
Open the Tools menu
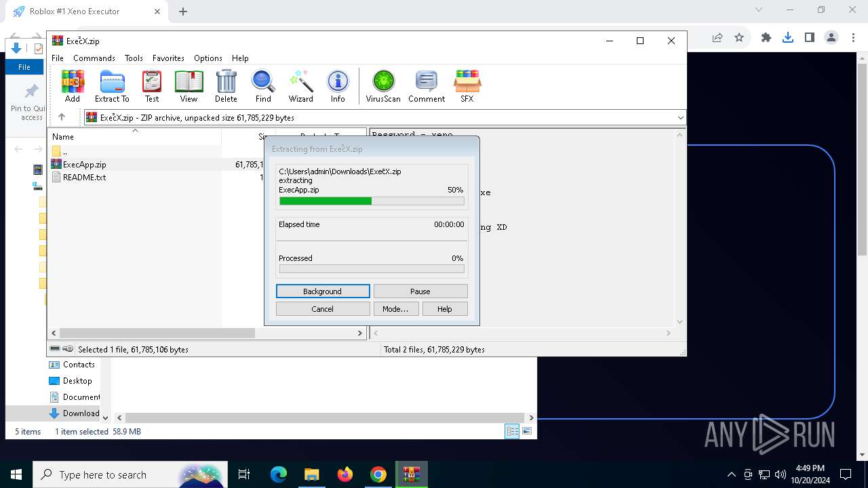[x=134, y=58]
